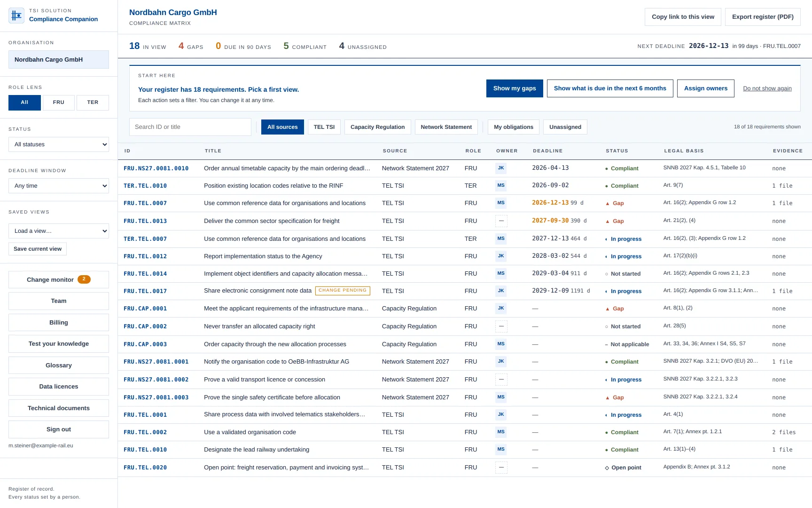This screenshot has width=812, height=508.
Task: Click Copy link to this view
Action: [683, 17]
